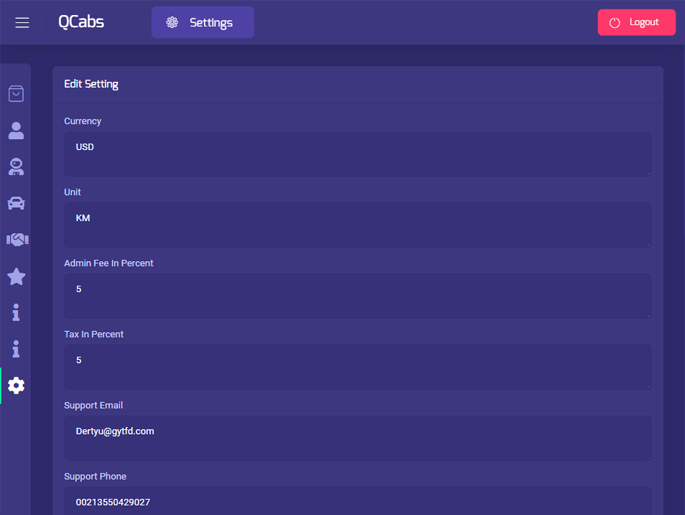Open the hamburger menu
685x515 pixels.
tap(22, 22)
